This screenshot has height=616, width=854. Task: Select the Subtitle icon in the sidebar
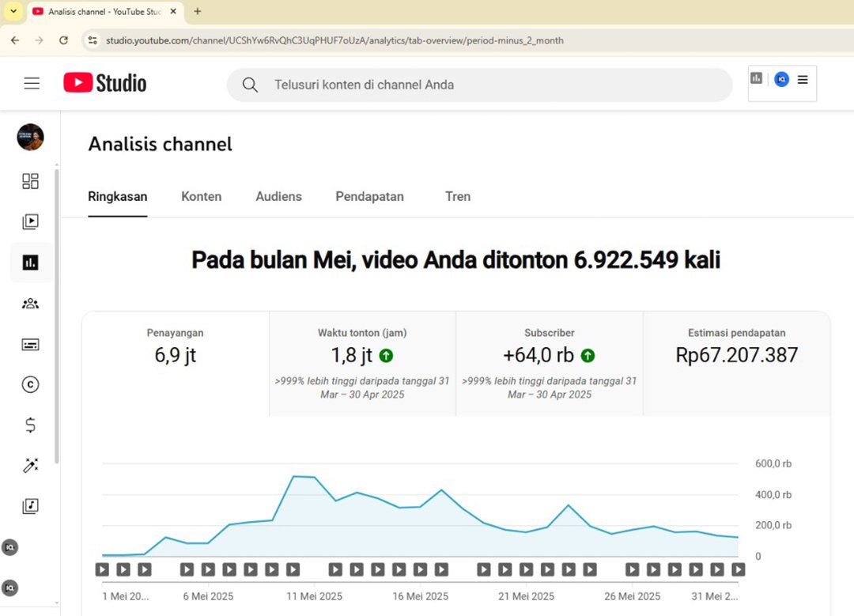pyautogui.click(x=31, y=344)
